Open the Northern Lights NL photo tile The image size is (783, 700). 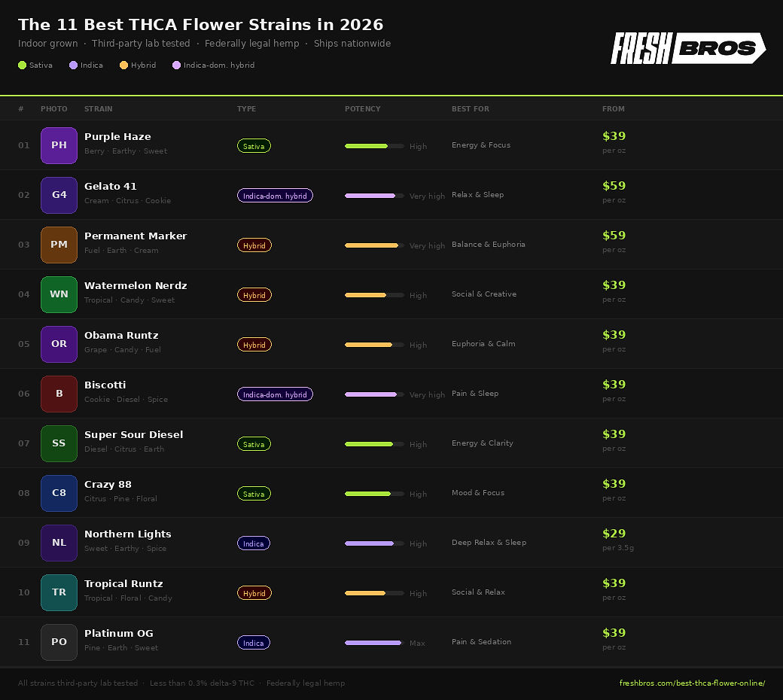(59, 543)
